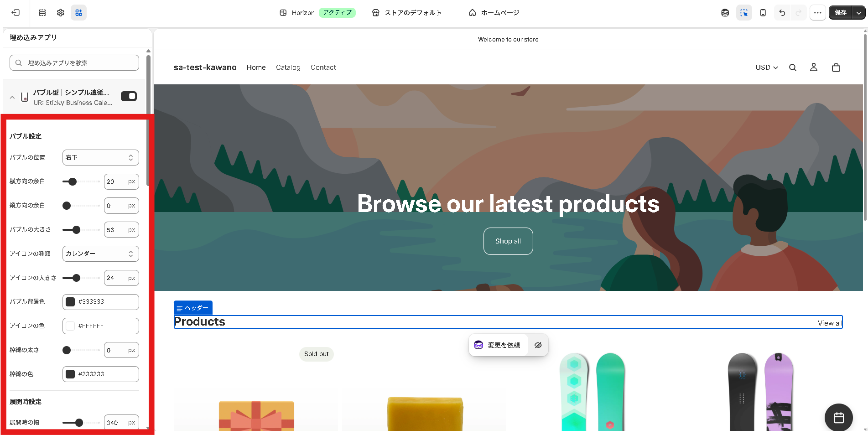Click the store search magnifier icon
868x435 pixels.
pos(793,67)
